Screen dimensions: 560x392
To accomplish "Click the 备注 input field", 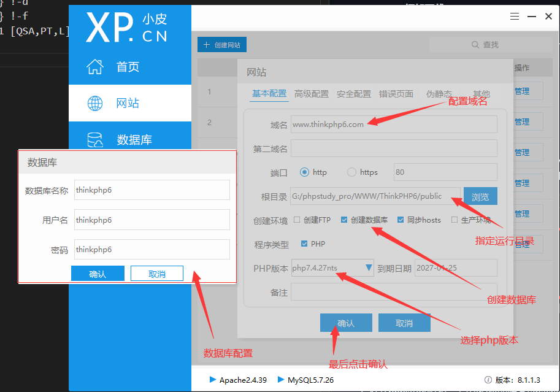I will 394,292.
